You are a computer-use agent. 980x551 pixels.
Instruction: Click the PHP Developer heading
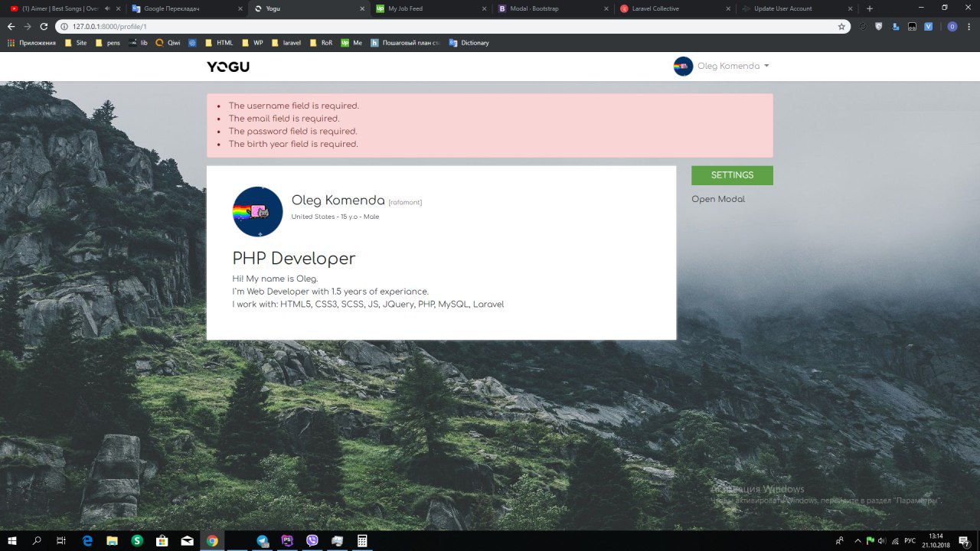(294, 259)
